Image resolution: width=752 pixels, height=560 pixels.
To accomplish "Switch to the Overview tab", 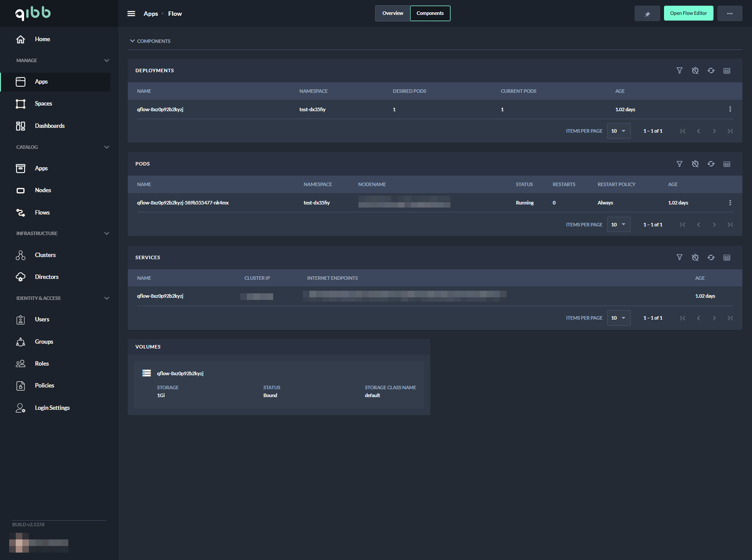I will pos(393,14).
